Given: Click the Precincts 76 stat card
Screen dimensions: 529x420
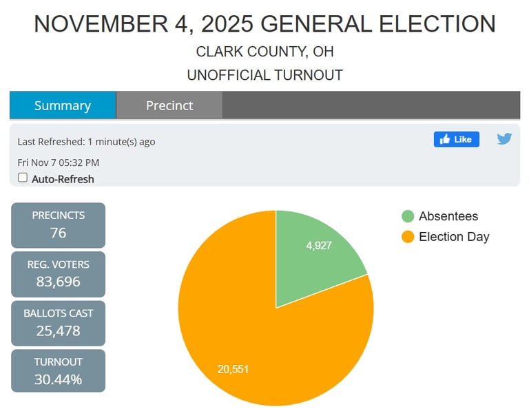Looking at the screenshot, I should 59,225.
